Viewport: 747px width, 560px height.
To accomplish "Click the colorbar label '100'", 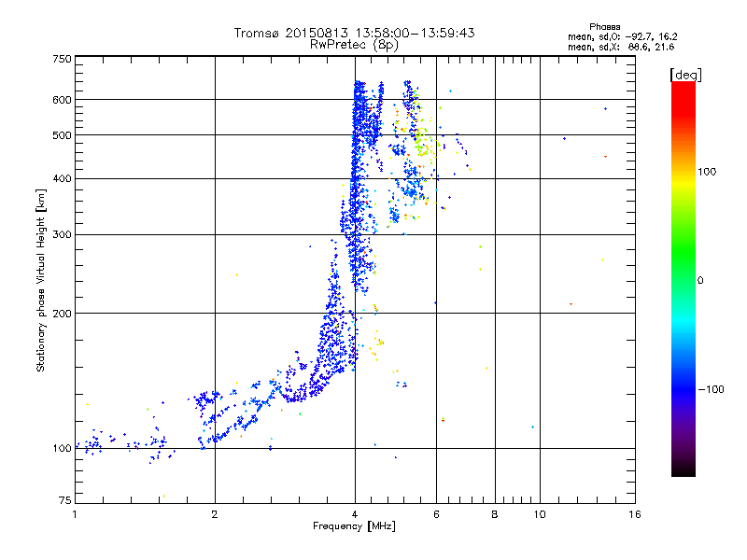I will click(707, 172).
